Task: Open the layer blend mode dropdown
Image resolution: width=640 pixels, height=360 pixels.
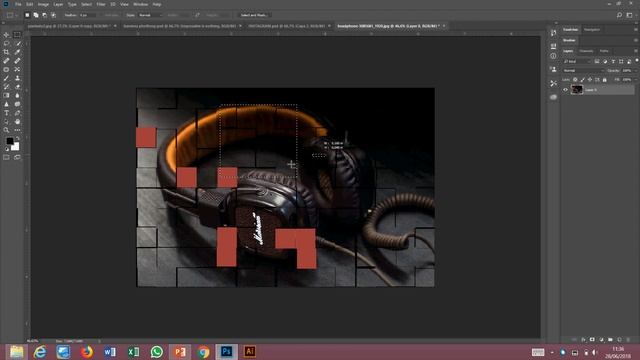Action: 583,71
